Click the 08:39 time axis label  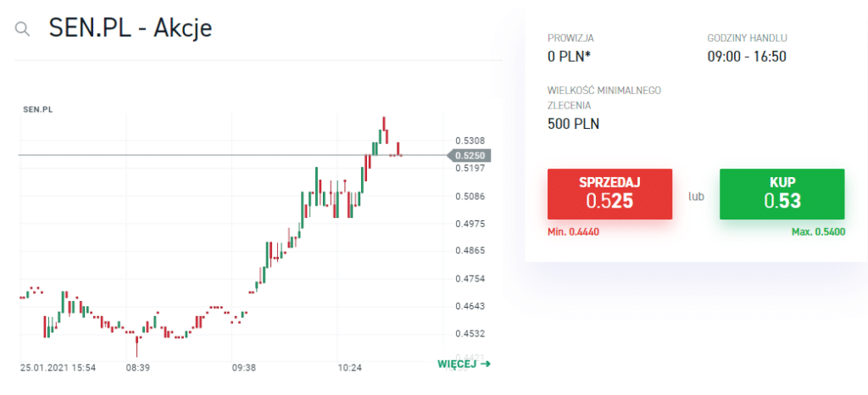138,368
